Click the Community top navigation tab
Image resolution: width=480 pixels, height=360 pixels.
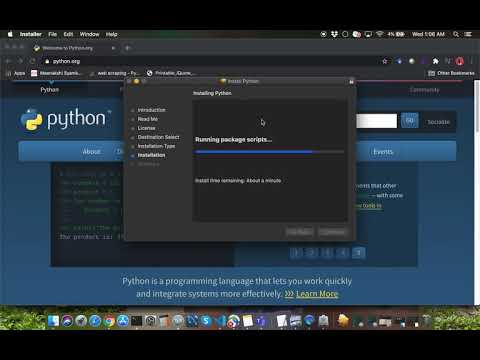point(424,90)
